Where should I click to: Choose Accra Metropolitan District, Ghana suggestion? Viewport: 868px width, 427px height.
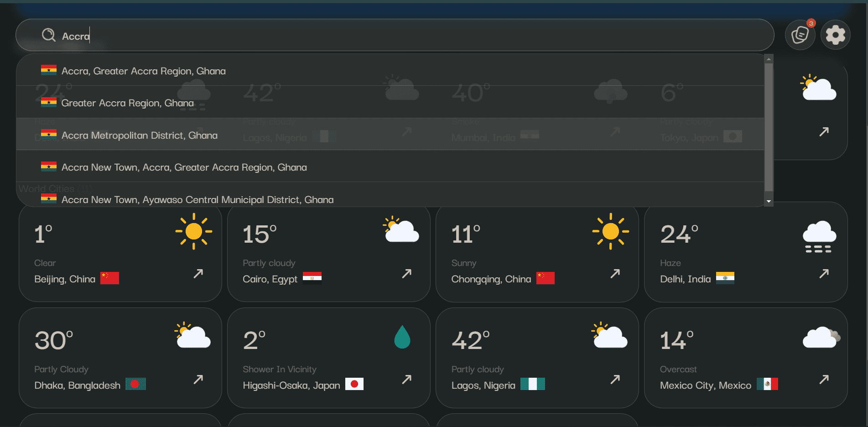coord(390,135)
